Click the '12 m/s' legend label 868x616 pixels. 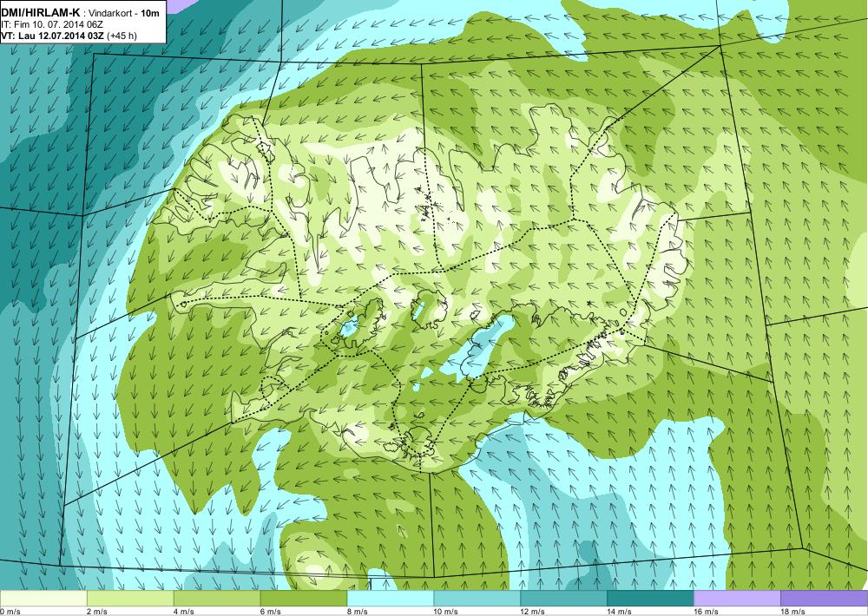[533, 612]
